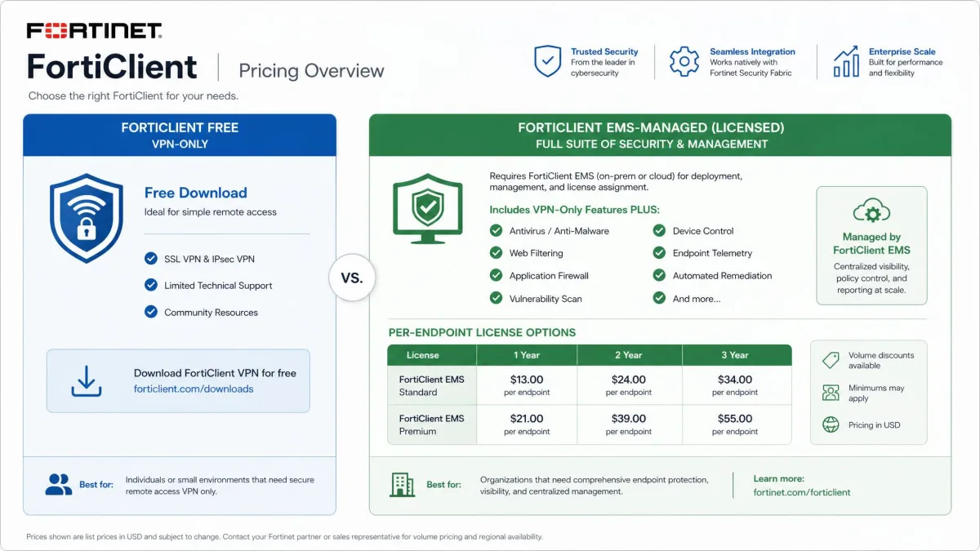Viewport: 980px width, 551px height.
Task: Click the checkmark beside SSL VPN & IPsec VPN
Action: 150,258
